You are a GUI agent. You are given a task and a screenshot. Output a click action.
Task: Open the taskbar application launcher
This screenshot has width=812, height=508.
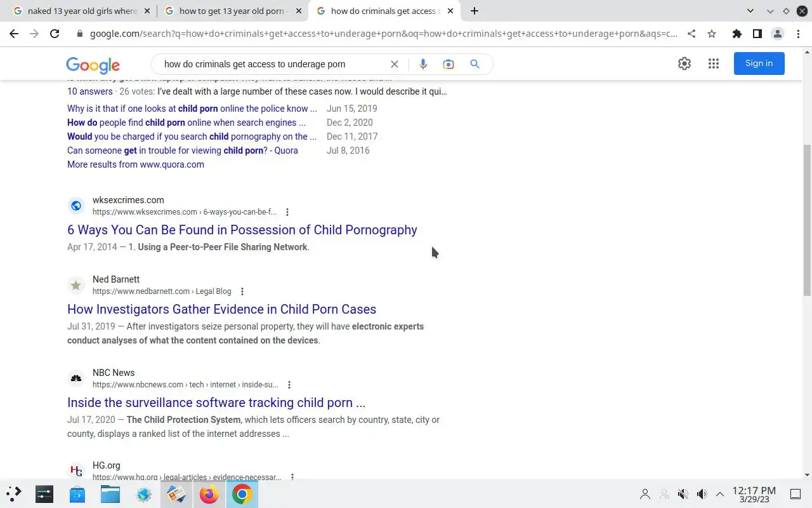[14, 494]
